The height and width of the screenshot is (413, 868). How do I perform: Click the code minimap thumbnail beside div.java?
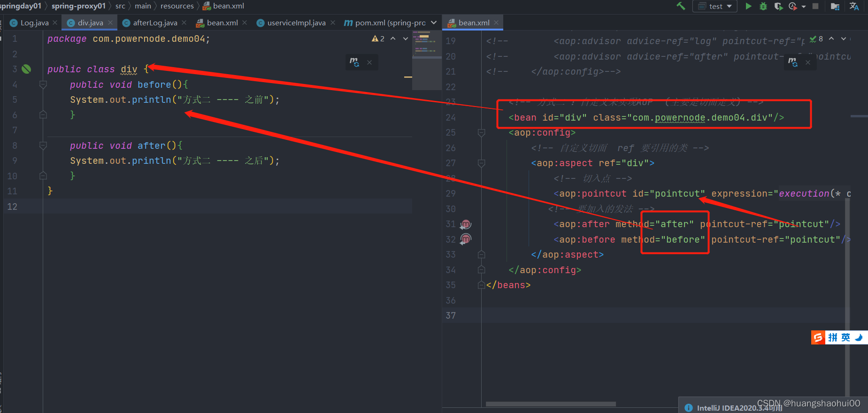point(427,60)
